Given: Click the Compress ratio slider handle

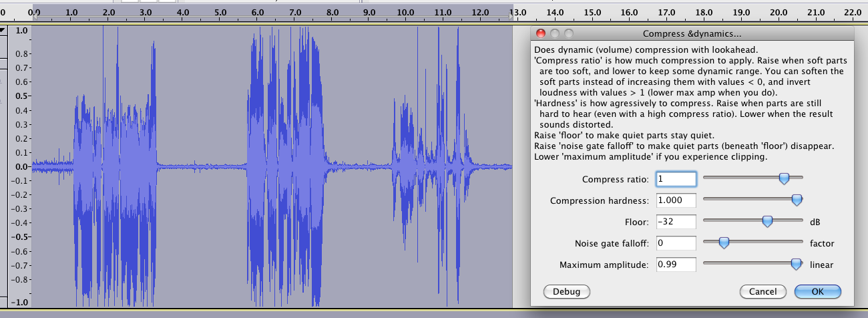Looking at the screenshot, I should (784, 178).
